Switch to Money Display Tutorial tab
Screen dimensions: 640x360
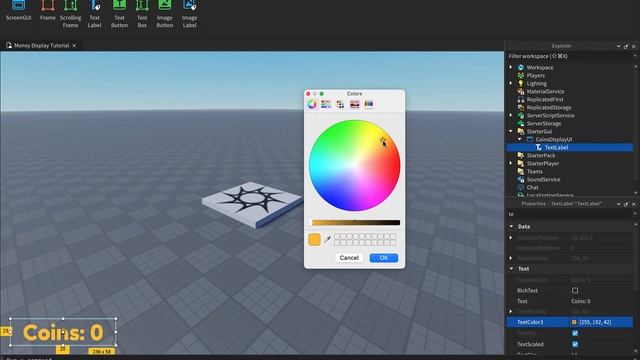coord(41,45)
